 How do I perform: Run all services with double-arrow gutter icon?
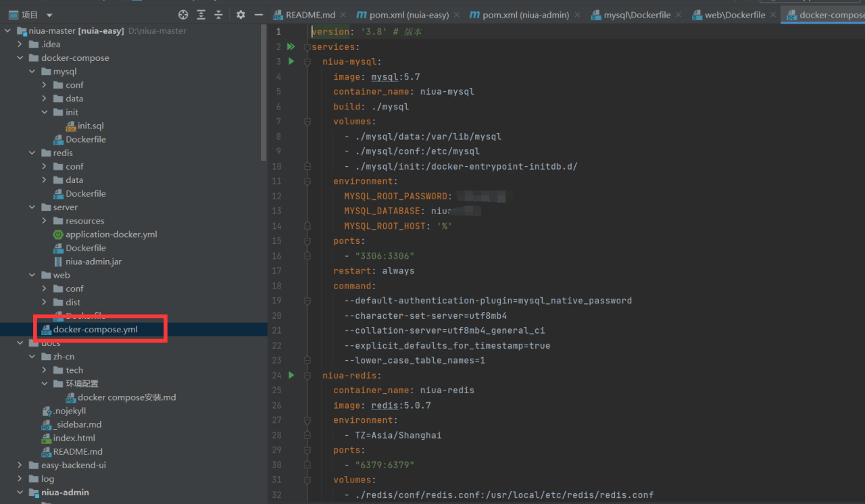(x=291, y=47)
